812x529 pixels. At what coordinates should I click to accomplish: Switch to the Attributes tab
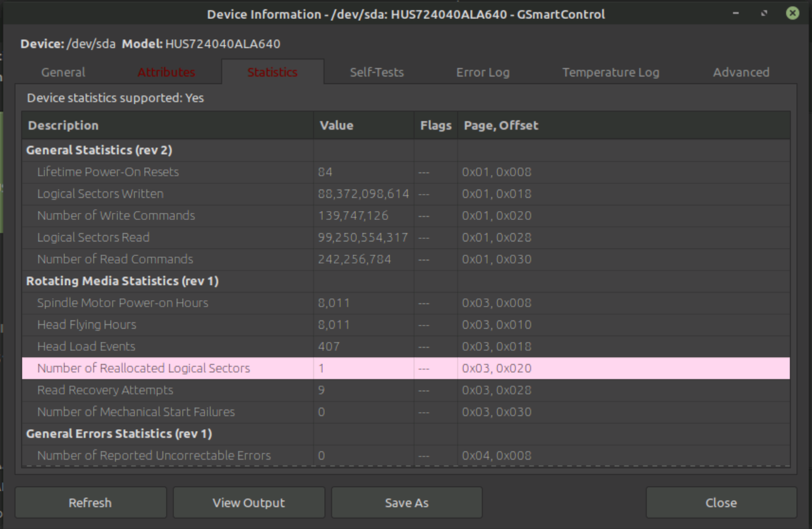click(166, 71)
